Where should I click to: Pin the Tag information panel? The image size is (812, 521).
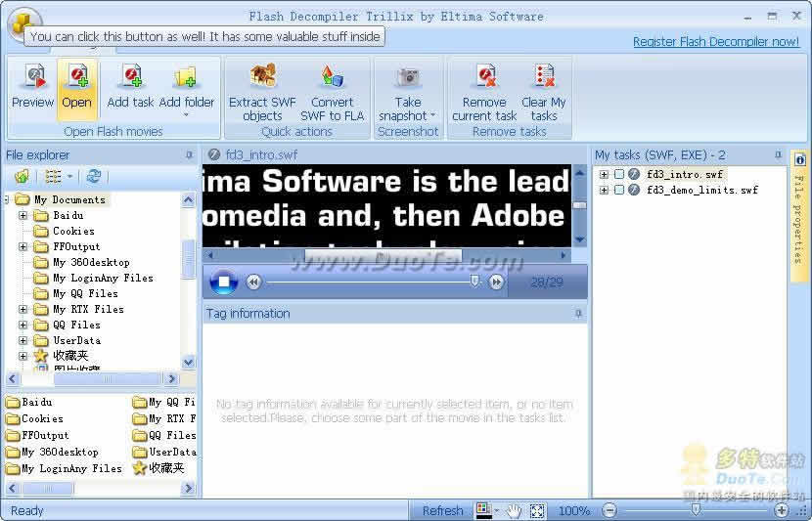click(578, 314)
